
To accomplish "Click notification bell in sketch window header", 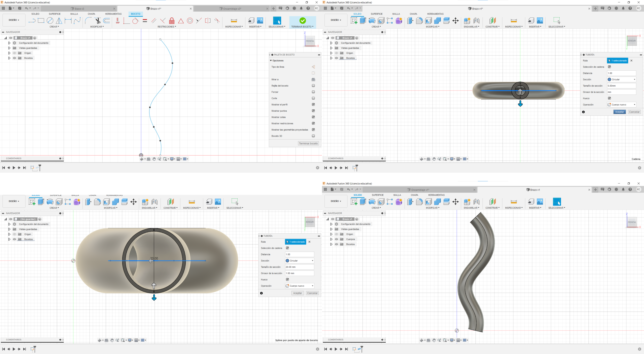I will [301, 8].
